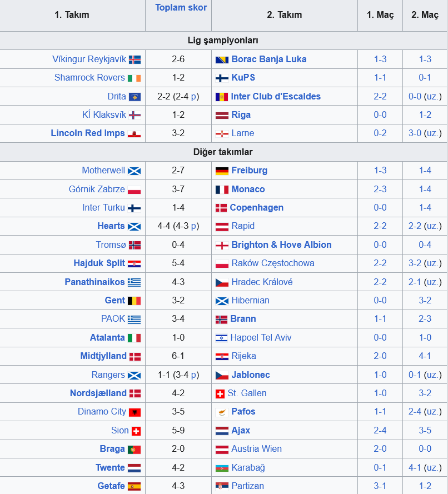Click the Belgium flag next to Gent
The image size is (448, 494).
(134, 301)
